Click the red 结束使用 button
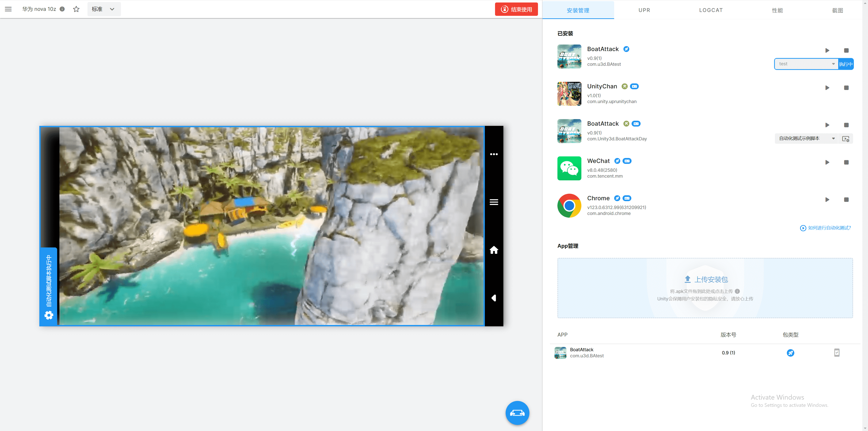Screen dimensions: 868x431 pyautogui.click(x=516, y=9)
